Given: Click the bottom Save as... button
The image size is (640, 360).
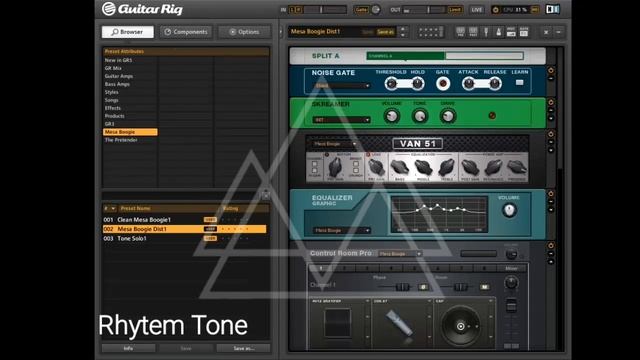Looking at the screenshot, I should click(x=244, y=348).
